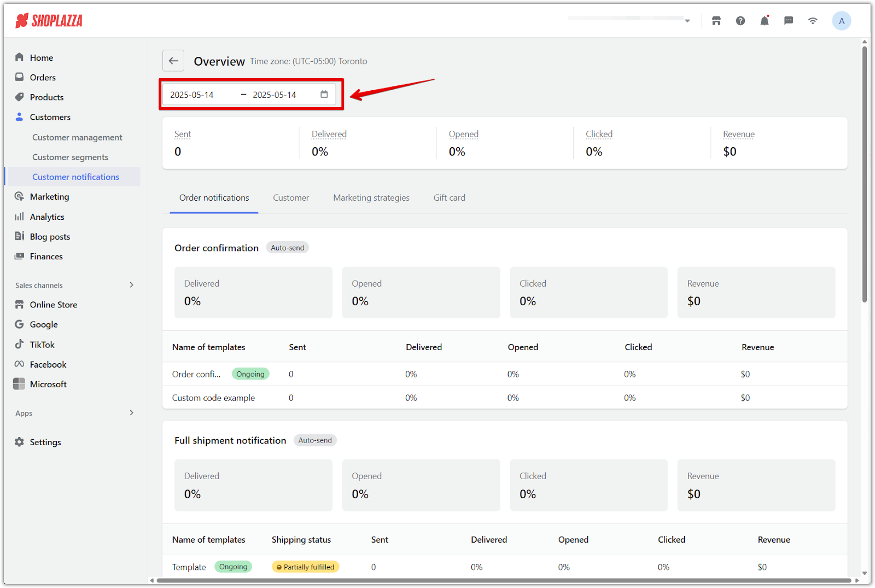Click the Finances icon
This screenshot has height=588, width=875.
19,256
